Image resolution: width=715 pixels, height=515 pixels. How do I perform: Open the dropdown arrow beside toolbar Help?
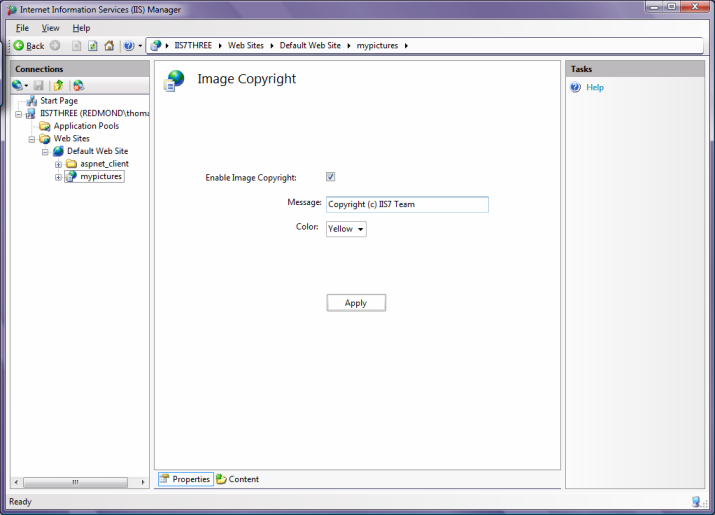coord(140,46)
